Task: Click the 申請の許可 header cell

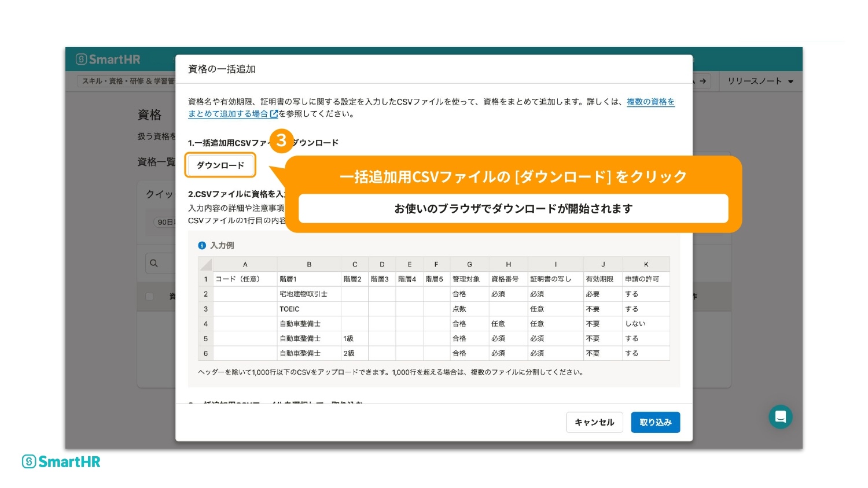Action: coord(646,279)
